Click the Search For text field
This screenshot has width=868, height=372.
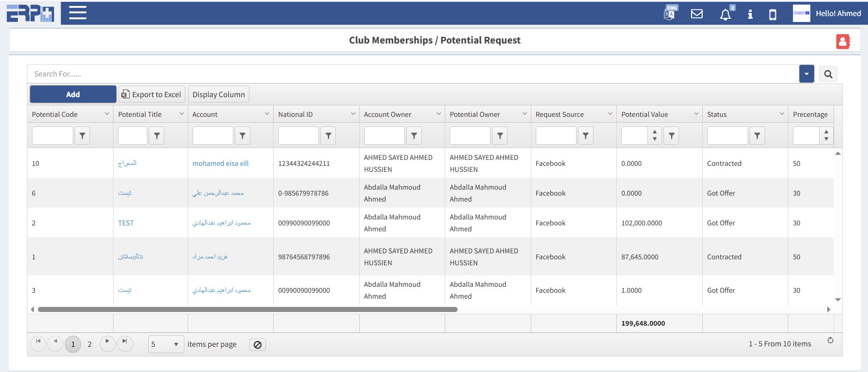[412, 74]
